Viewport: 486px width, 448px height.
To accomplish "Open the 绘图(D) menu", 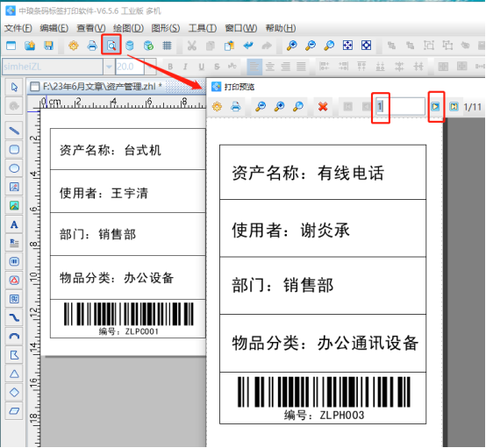I will tap(128, 28).
